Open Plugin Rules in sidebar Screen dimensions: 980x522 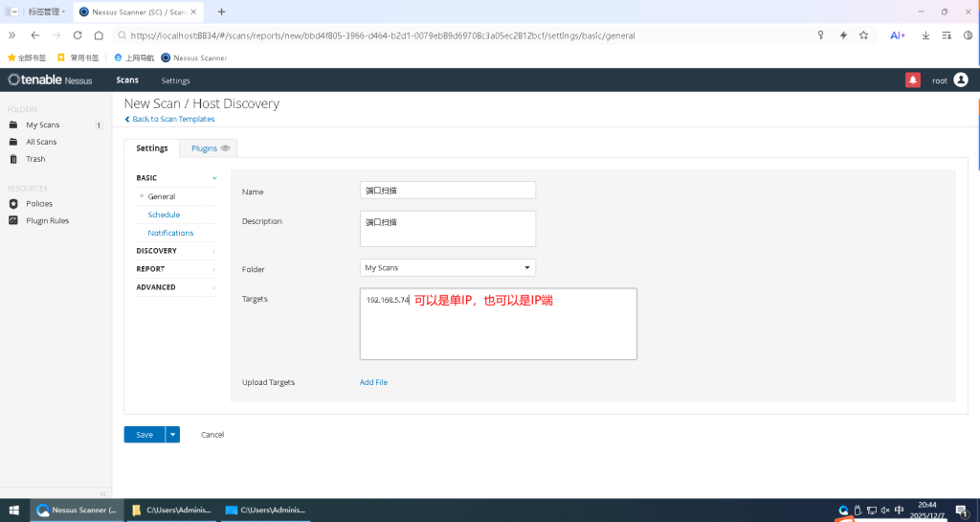[x=47, y=220]
